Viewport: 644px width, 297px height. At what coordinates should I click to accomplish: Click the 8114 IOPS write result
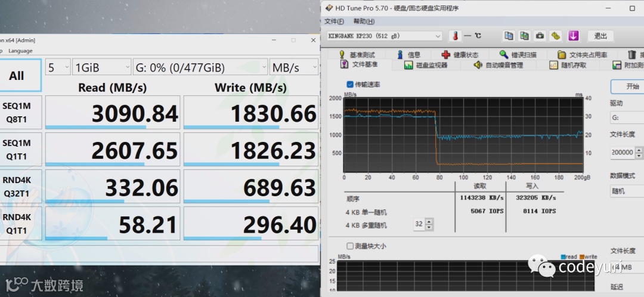click(540, 211)
